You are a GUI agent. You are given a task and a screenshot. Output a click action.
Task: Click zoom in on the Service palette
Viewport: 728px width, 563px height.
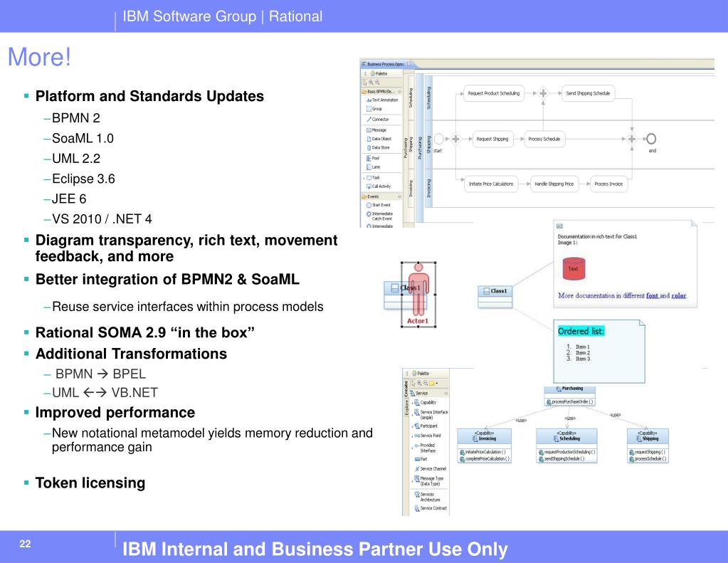pyautogui.click(x=419, y=383)
